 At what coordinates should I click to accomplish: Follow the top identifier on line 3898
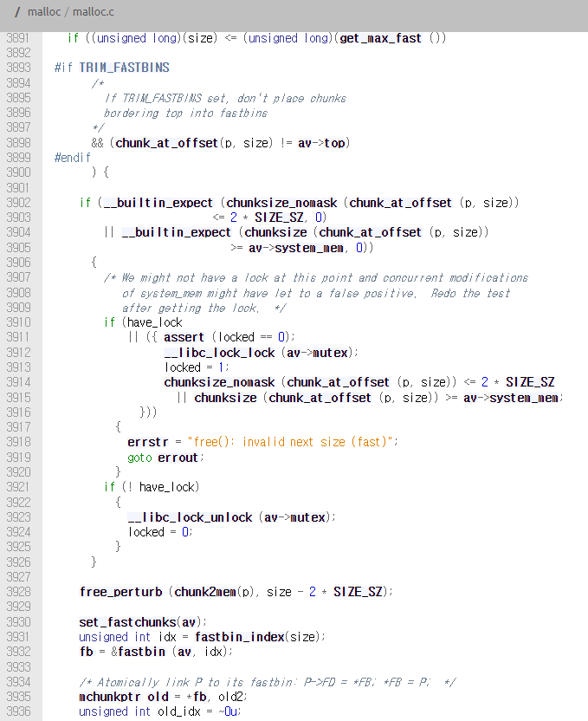[x=334, y=143]
